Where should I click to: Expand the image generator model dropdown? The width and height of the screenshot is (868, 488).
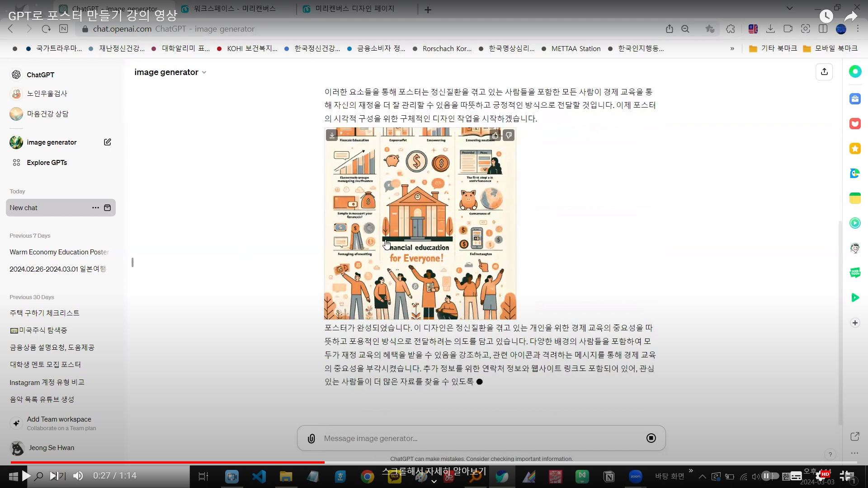[204, 72]
